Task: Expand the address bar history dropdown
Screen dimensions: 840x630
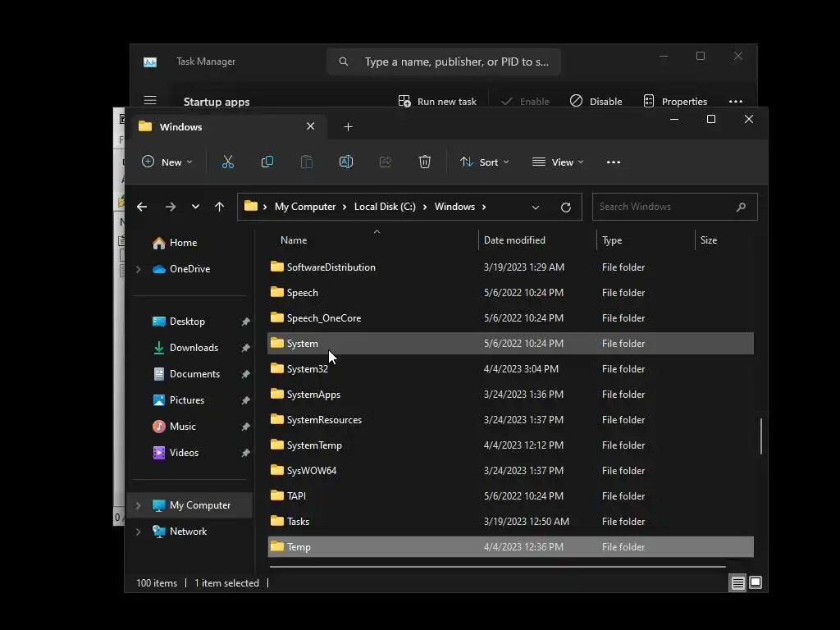Action: click(x=535, y=208)
